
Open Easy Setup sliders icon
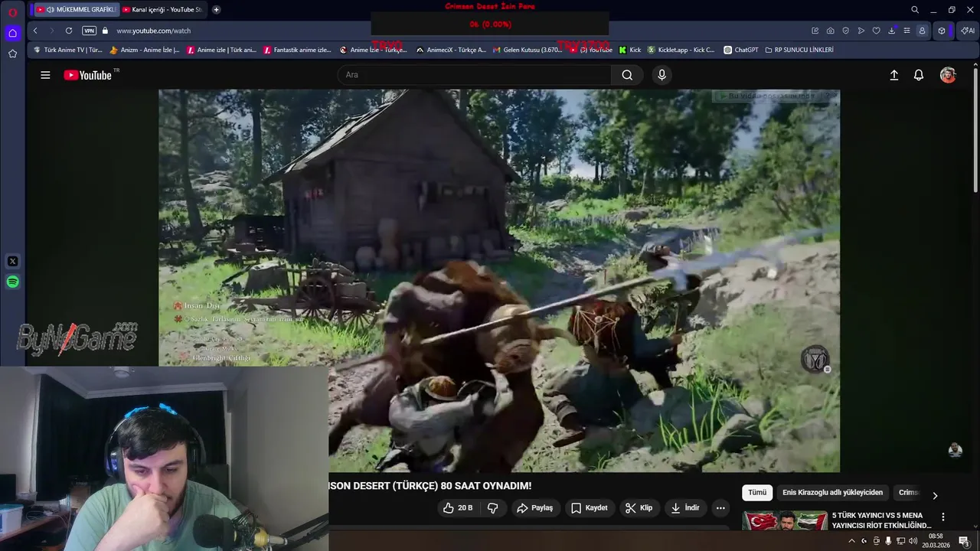tap(906, 31)
